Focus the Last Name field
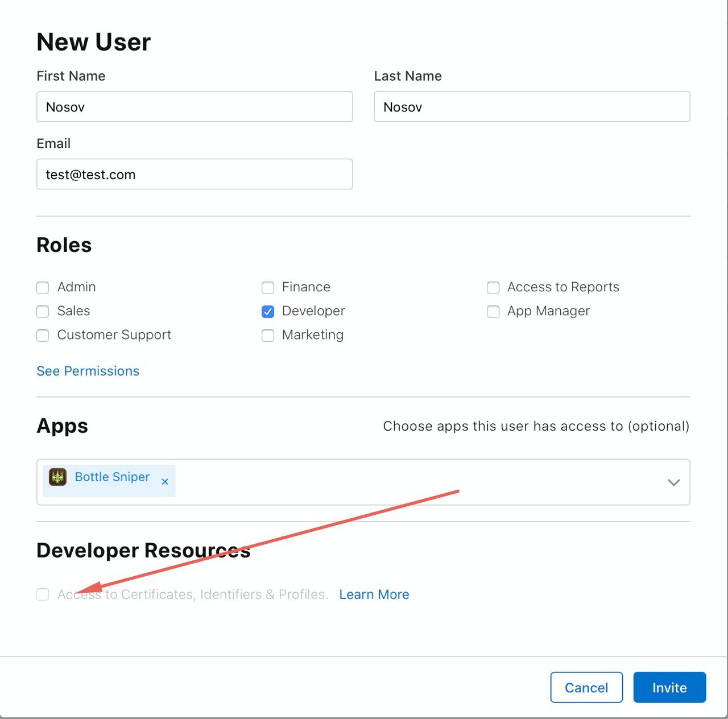 (532, 107)
